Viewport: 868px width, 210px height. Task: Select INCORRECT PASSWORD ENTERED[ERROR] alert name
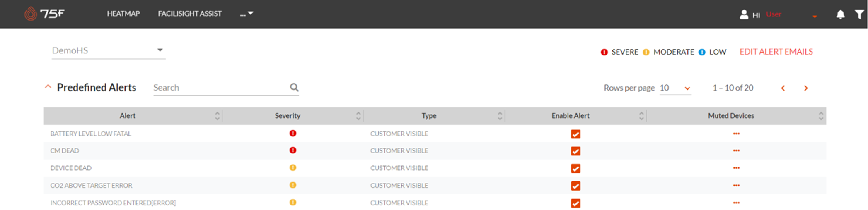pyautogui.click(x=113, y=203)
